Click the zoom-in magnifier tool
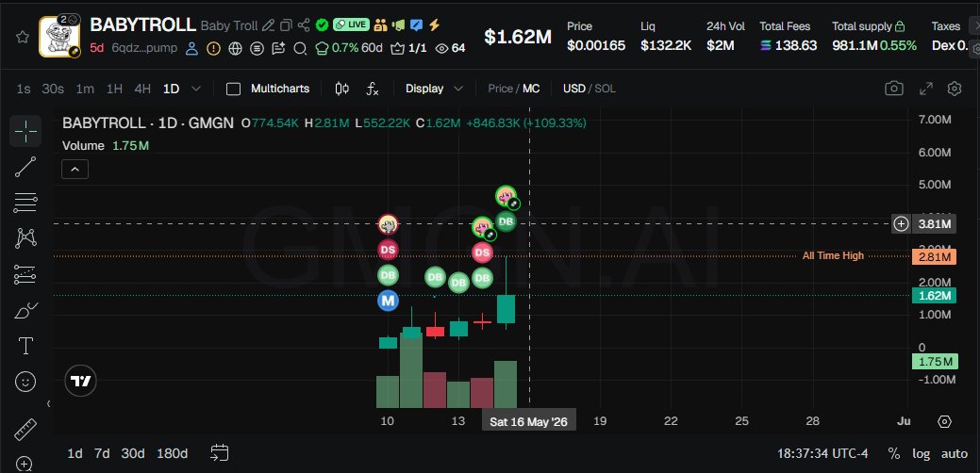Screen dimensions: 980x473 (x=24, y=465)
